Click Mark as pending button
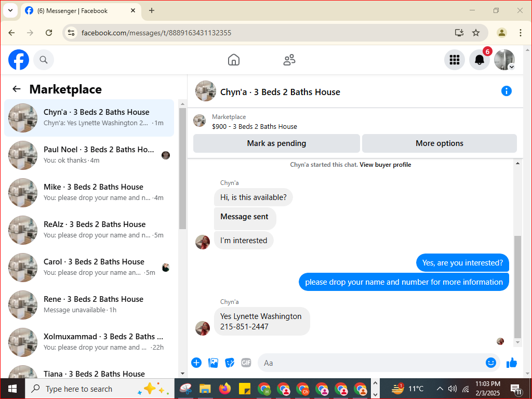Viewport: 532px width, 399px height. 276,143
